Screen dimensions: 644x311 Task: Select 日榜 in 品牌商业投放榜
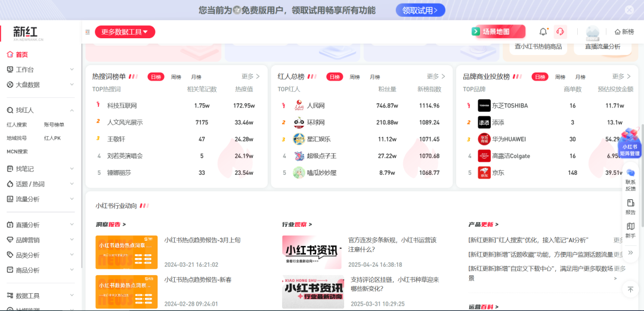click(x=540, y=77)
